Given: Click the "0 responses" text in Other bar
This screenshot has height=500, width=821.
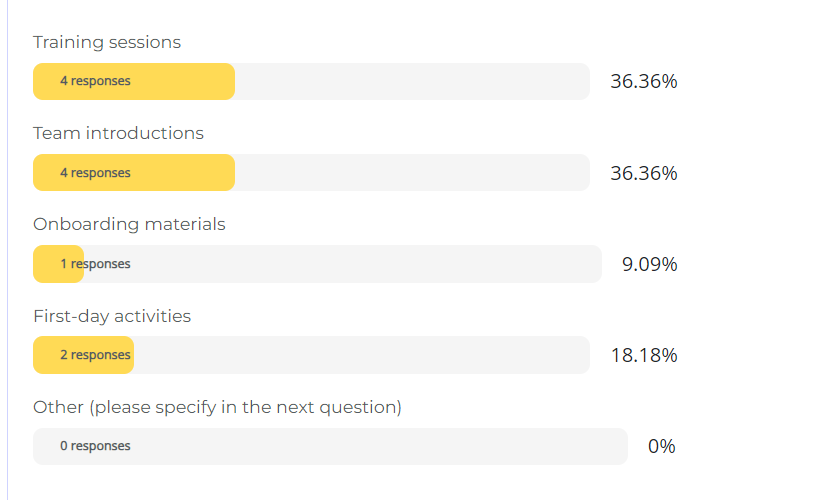Looking at the screenshot, I should [x=95, y=446].
